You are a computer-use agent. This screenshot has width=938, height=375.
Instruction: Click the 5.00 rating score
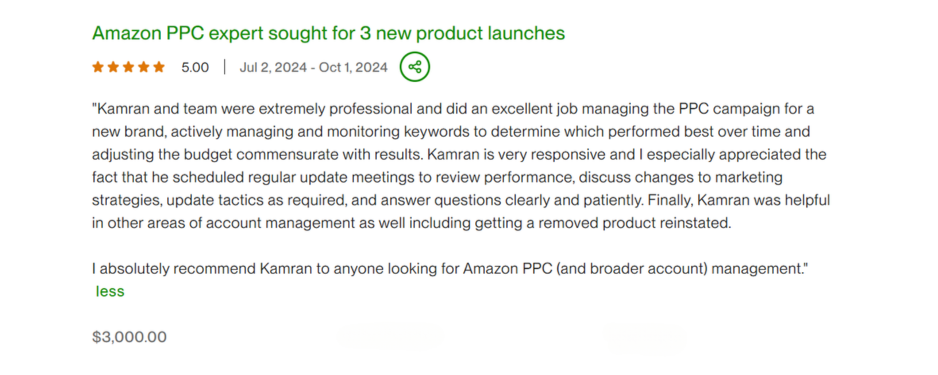click(x=195, y=68)
